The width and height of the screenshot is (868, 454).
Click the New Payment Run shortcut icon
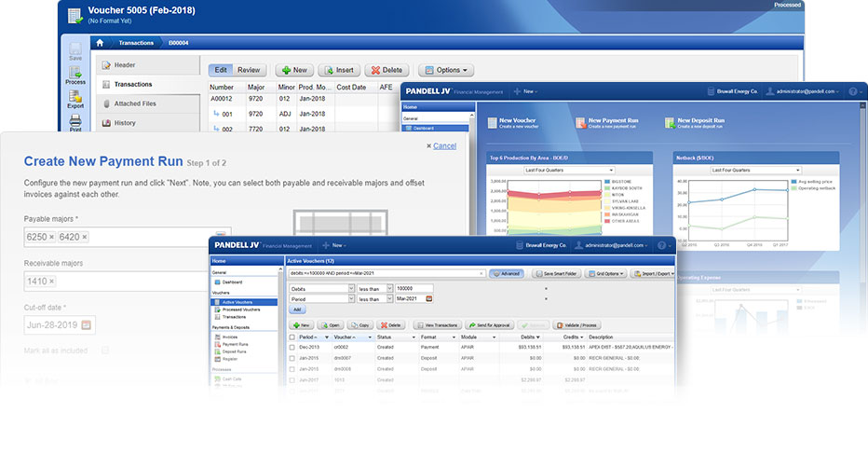[580, 123]
